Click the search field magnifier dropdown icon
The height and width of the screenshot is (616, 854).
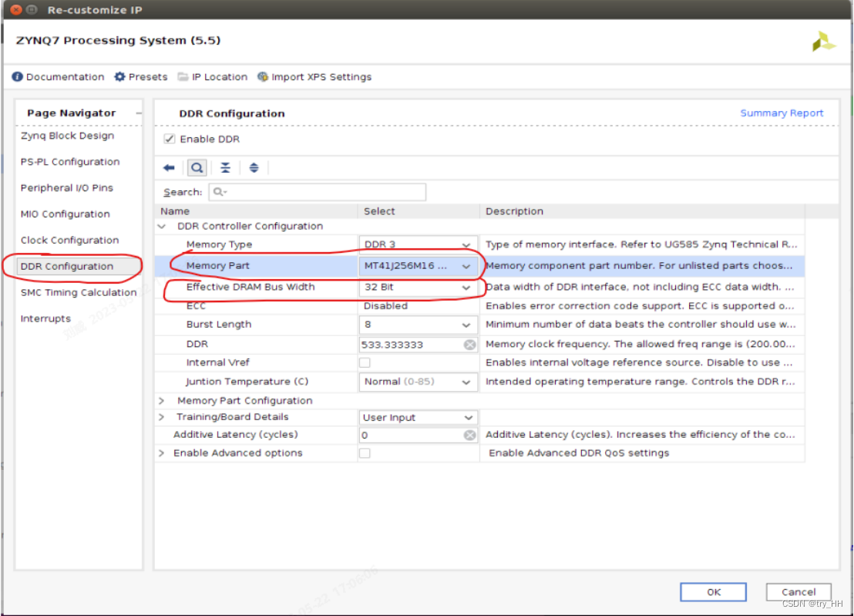[x=220, y=192]
